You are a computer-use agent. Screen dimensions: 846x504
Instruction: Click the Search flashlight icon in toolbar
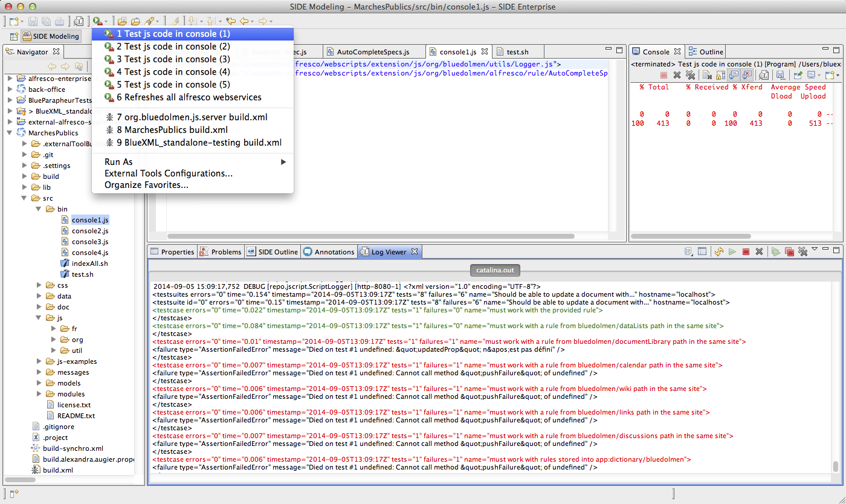tap(150, 21)
